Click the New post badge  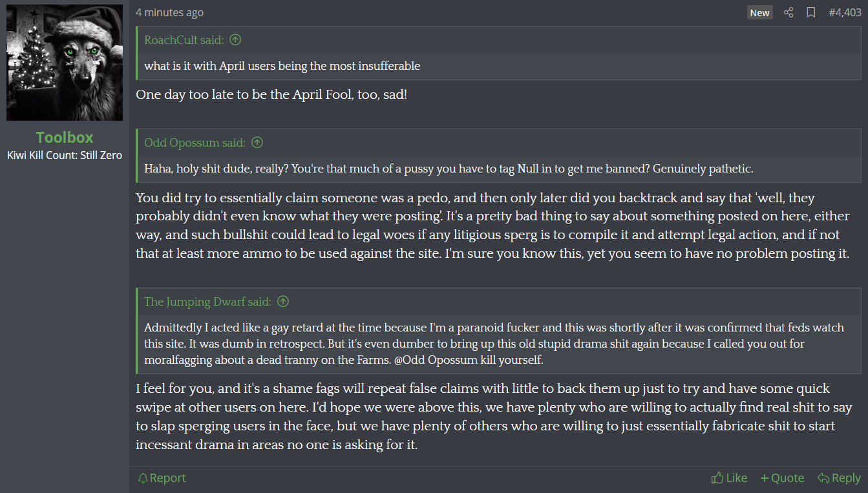[759, 13]
